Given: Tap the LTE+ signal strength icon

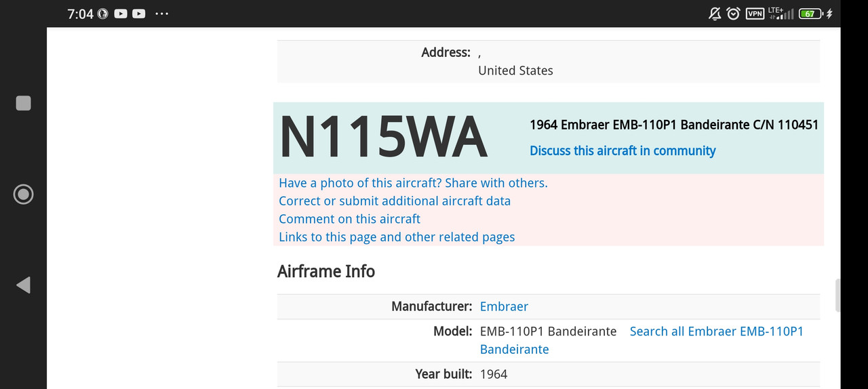Looking at the screenshot, I should point(781,14).
